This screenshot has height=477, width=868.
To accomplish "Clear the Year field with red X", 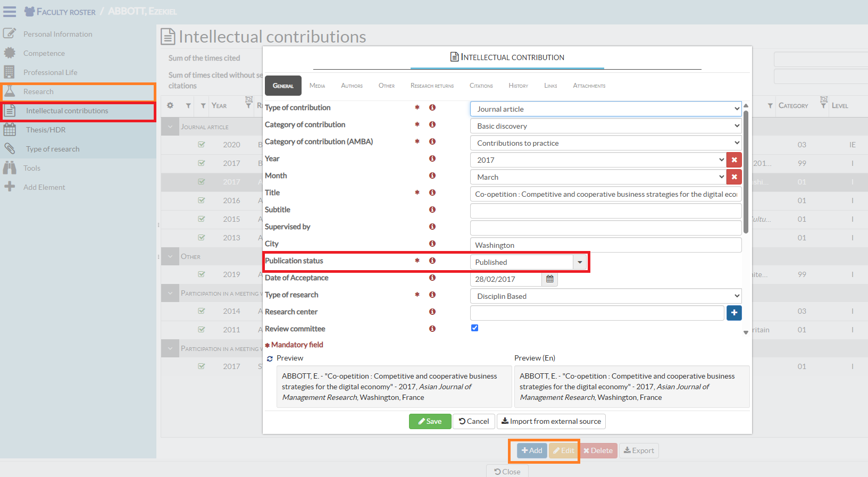I will click(734, 160).
